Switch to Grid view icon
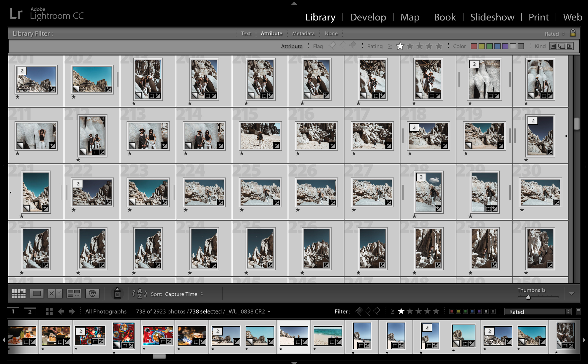The height and width of the screenshot is (364, 588). pyautogui.click(x=19, y=294)
